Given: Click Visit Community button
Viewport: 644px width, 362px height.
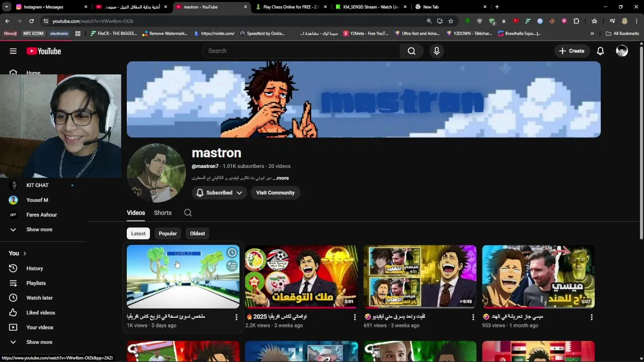Looking at the screenshot, I should click(x=275, y=193).
